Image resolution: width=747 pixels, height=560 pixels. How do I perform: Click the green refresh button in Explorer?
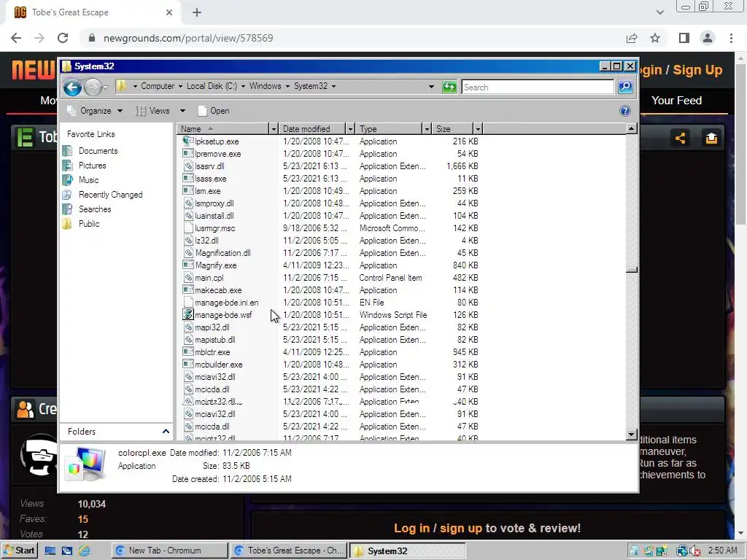click(x=449, y=87)
